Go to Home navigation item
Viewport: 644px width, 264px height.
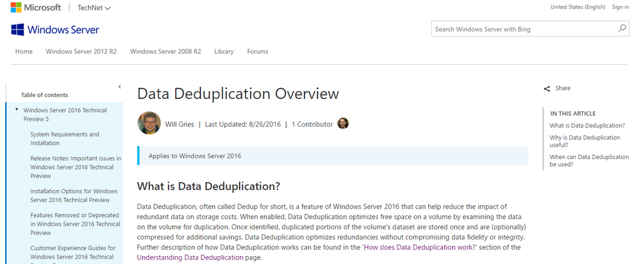click(24, 51)
